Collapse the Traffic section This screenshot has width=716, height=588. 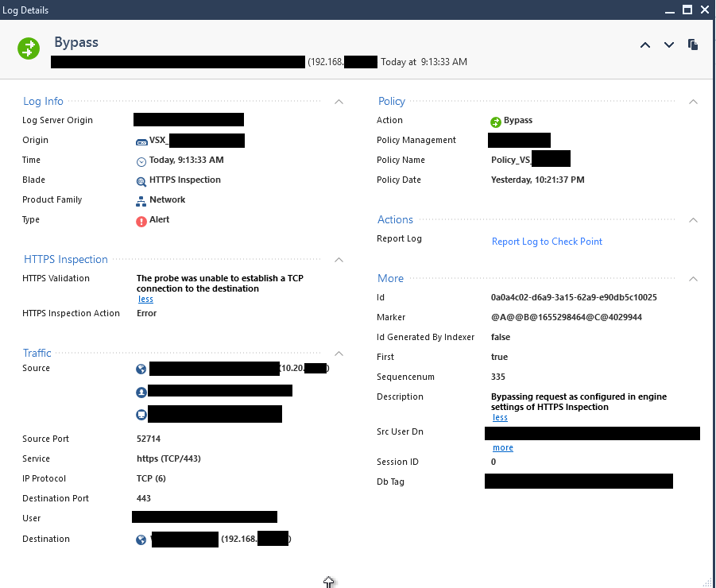[339, 354]
